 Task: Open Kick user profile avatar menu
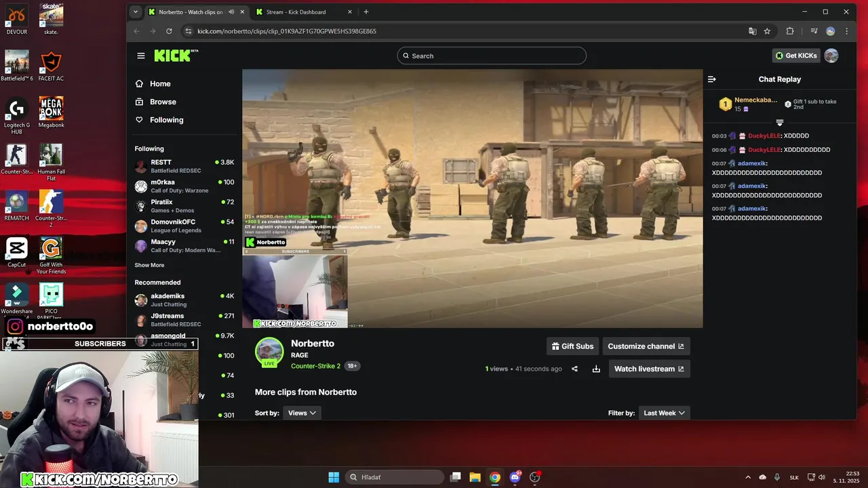831,56
